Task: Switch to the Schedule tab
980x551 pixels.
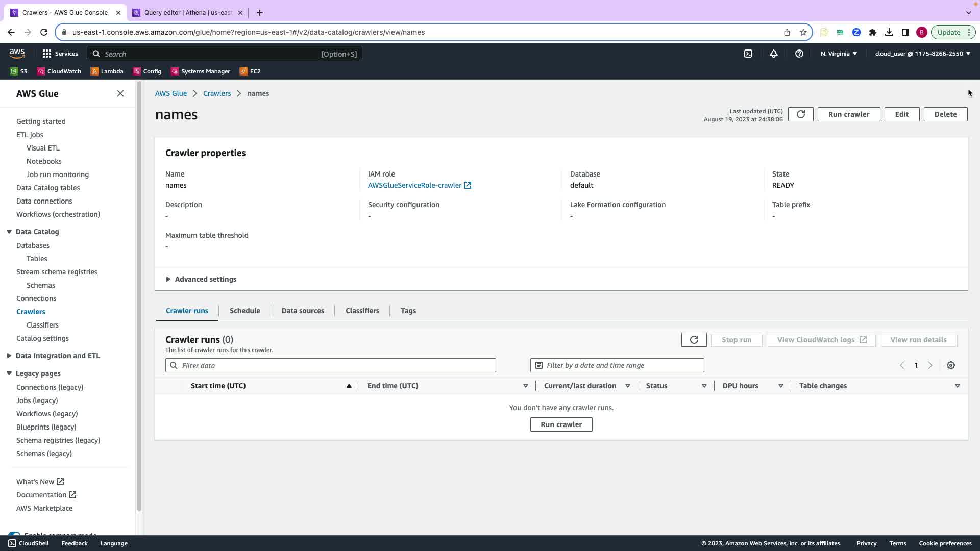Action: pos(244,311)
